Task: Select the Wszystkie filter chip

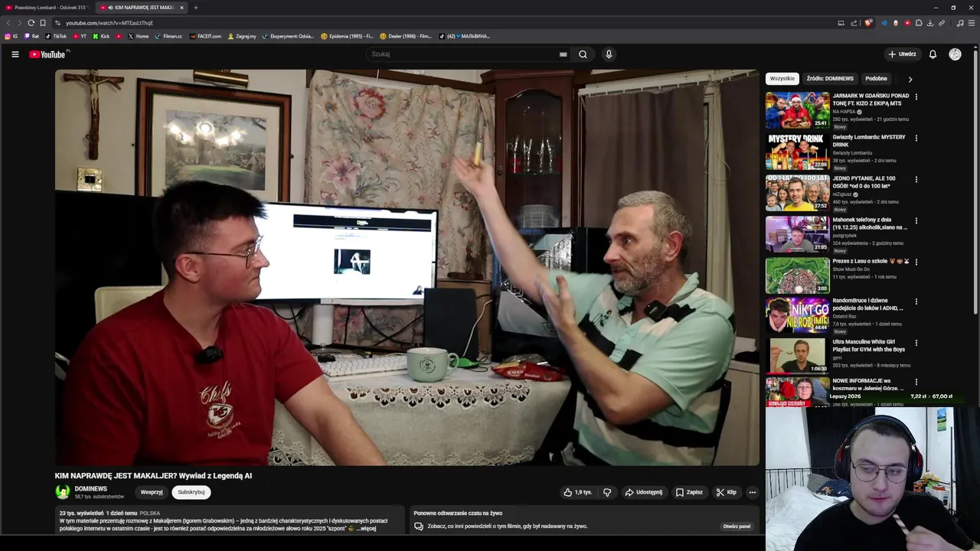Action: tap(782, 79)
